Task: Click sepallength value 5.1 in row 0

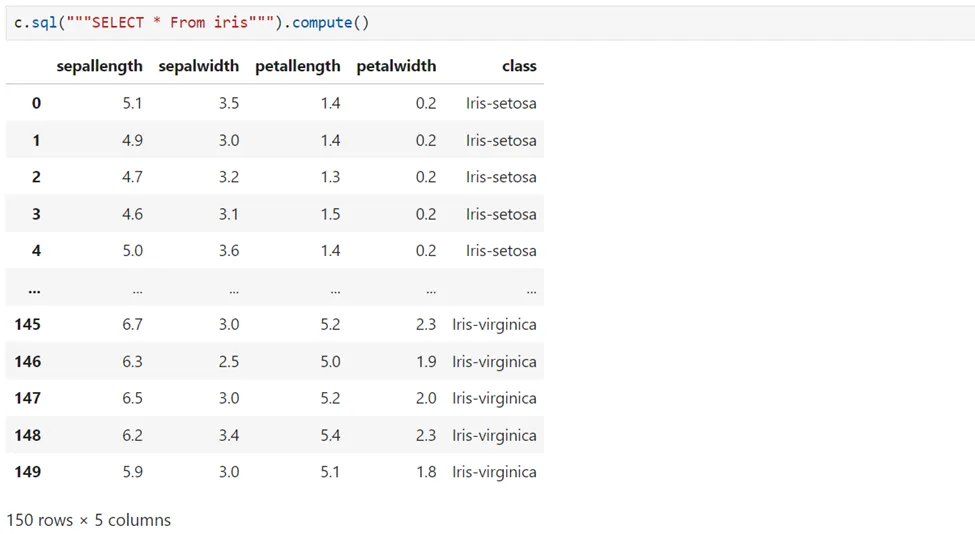Action: [x=132, y=103]
